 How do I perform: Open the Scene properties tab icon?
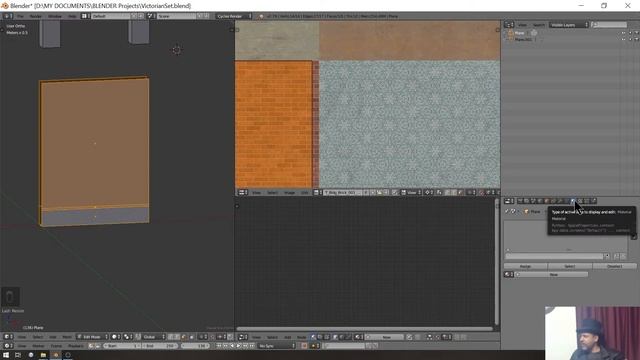(533, 200)
